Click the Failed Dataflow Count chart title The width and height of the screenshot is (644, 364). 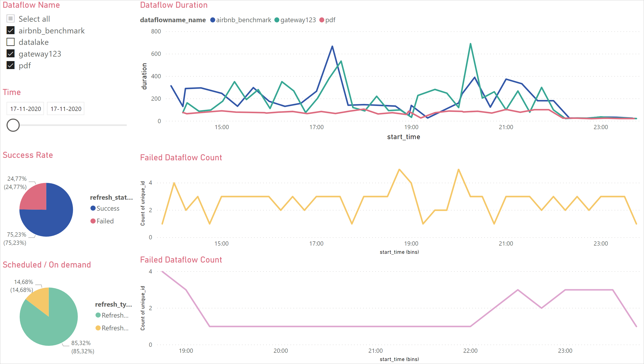180,157
